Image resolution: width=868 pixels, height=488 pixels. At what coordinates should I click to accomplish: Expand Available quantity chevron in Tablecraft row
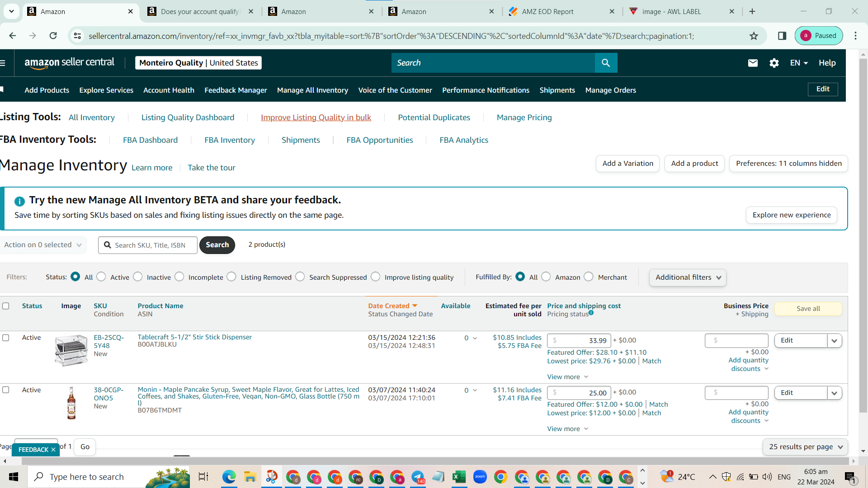(475, 338)
